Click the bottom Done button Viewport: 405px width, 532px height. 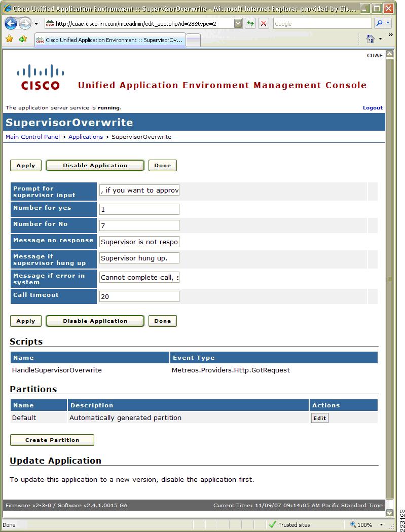point(163,321)
